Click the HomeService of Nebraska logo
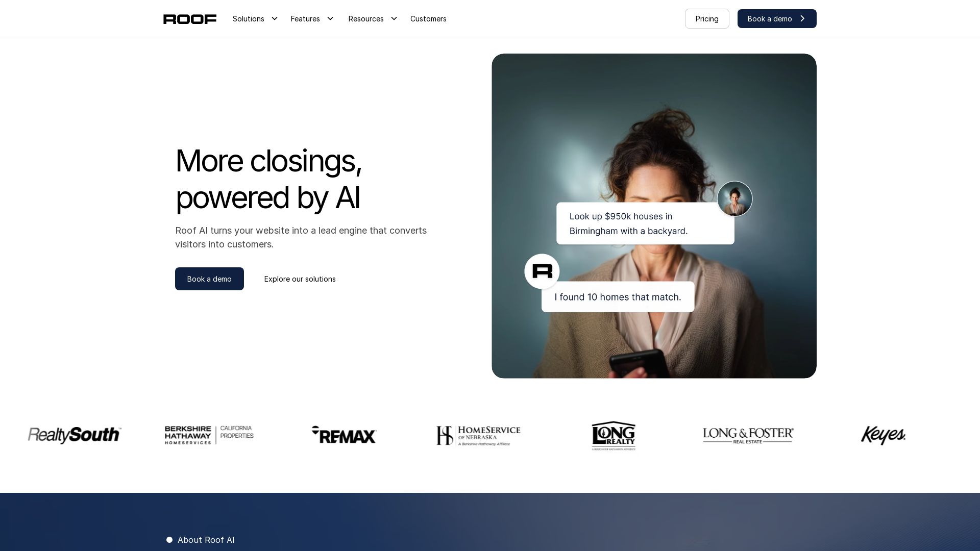Screen dimensions: 980x551 478,436
